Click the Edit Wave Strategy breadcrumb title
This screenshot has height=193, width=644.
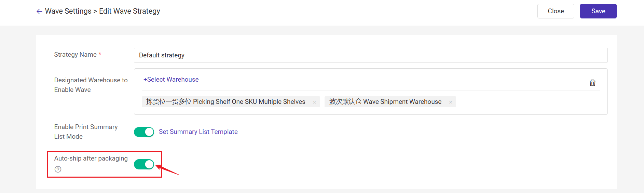(129, 11)
